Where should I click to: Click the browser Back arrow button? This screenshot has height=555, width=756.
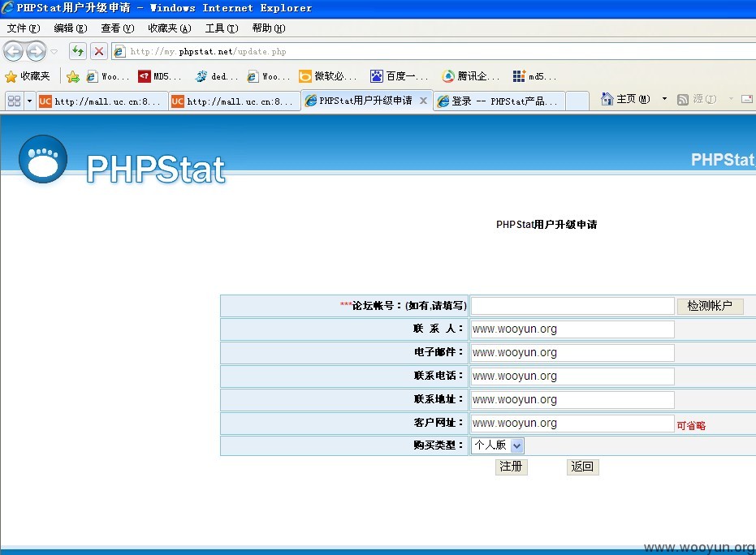14,51
